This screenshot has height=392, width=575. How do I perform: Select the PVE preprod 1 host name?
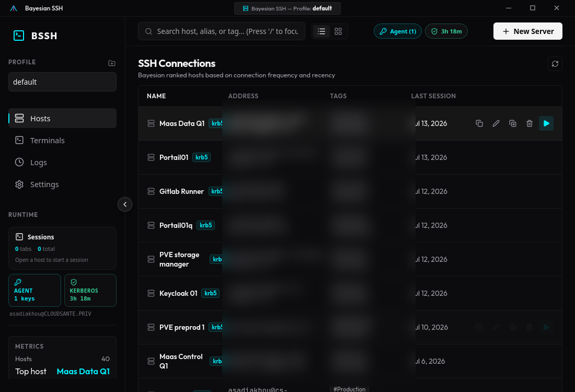[x=182, y=327]
